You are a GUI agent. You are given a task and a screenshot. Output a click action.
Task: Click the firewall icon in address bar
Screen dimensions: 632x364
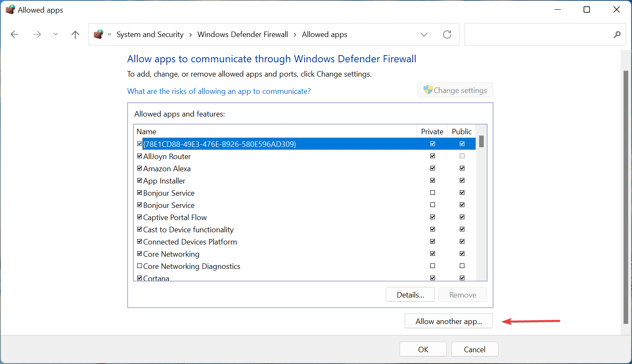click(x=99, y=35)
